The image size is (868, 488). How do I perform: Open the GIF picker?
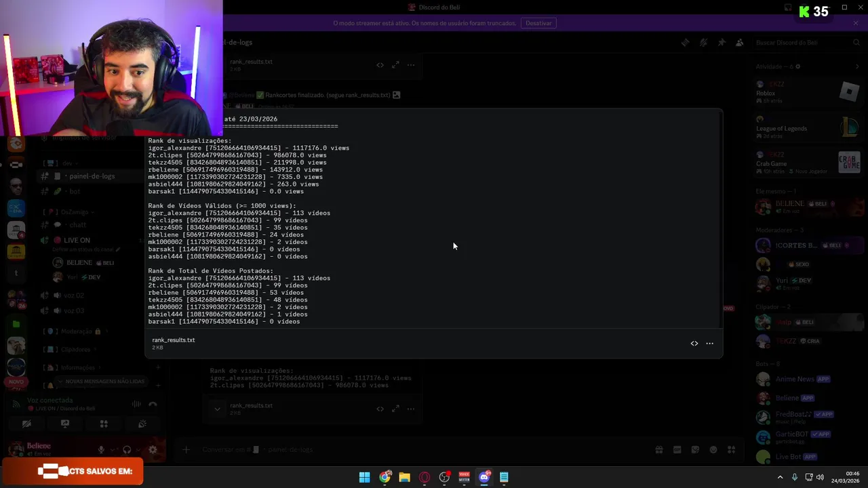677,450
